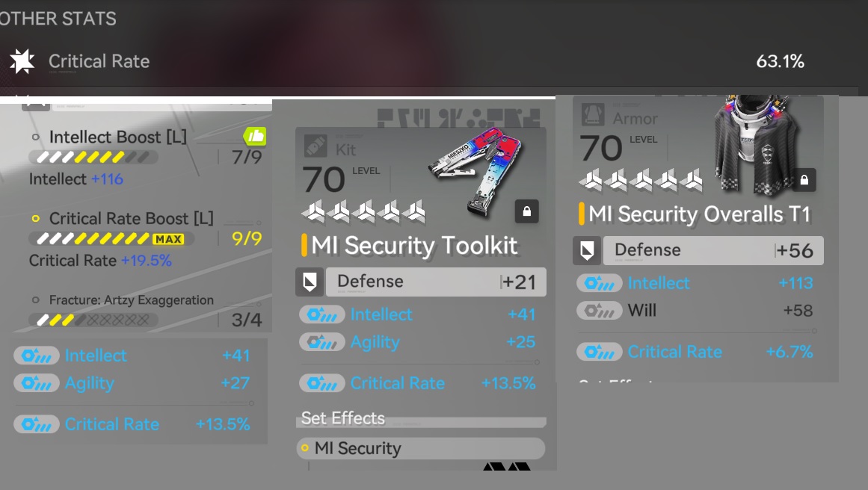Viewport: 868px width, 490px height.
Task: Click the Critical Rate star icon
Action: (x=22, y=61)
